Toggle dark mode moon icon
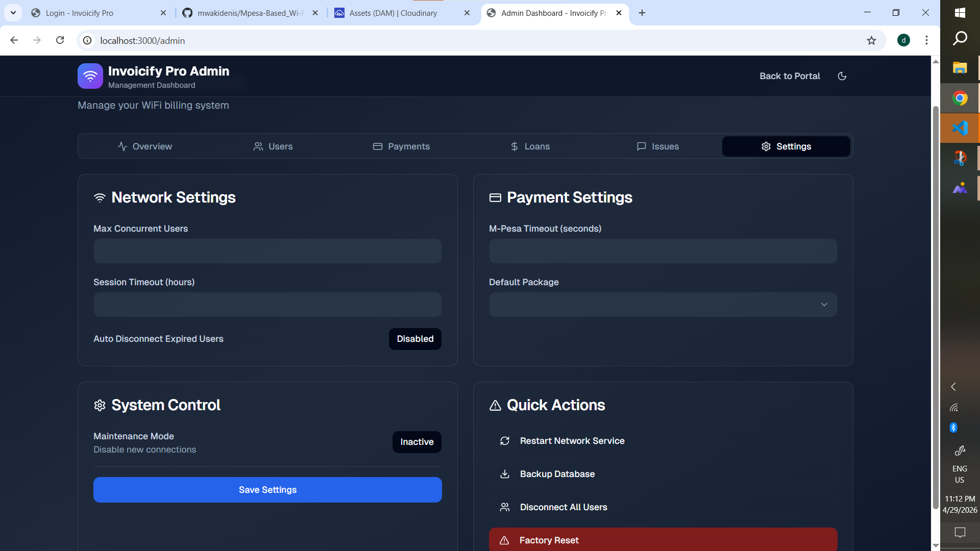980x551 pixels. click(842, 76)
